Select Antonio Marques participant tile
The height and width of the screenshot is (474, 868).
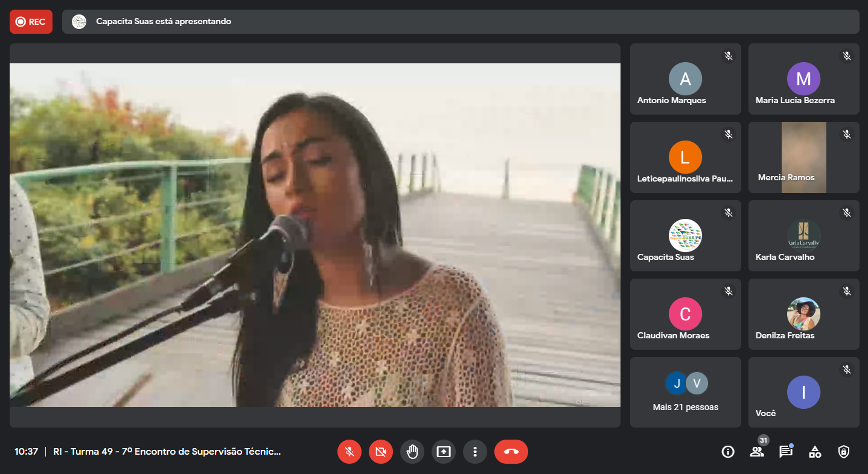[685, 79]
